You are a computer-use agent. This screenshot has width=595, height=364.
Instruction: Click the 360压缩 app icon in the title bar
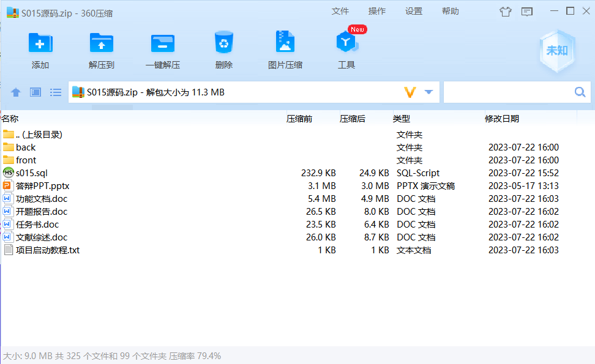pyautogui.click(x=12, y=13)
